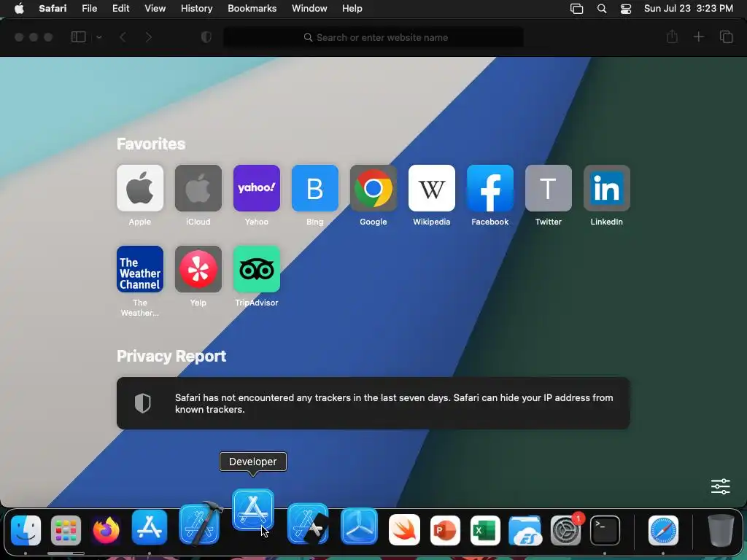Launch Terminal from the Dock
The height and width of the screenshot is (560, 747).
(x=605, y=530)
